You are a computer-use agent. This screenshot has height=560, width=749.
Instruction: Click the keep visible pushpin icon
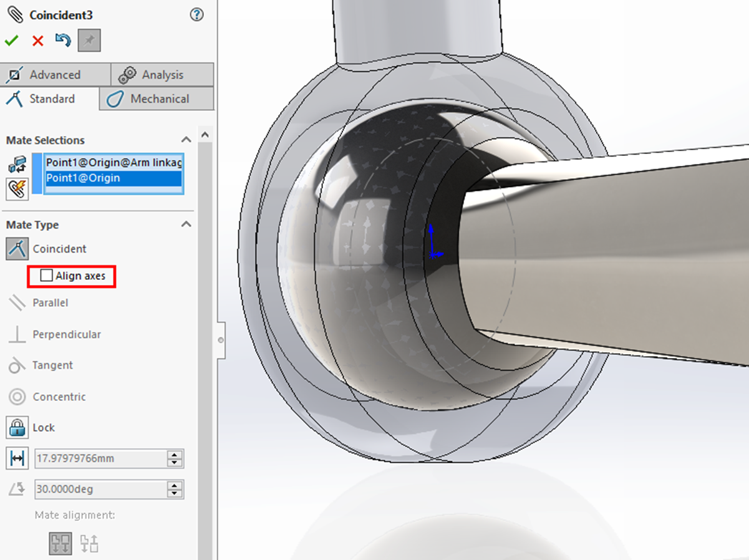tap(89, 40)
